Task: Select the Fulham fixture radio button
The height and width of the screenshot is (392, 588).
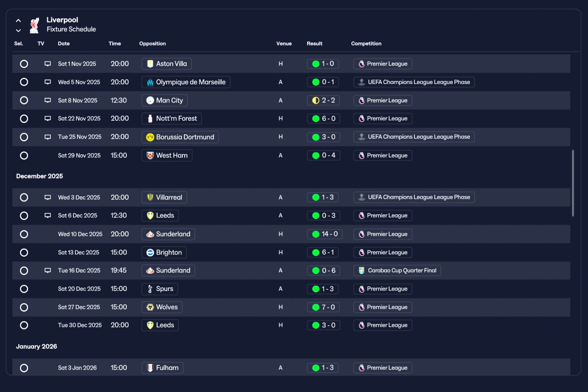Action: (x=24, y=368)
